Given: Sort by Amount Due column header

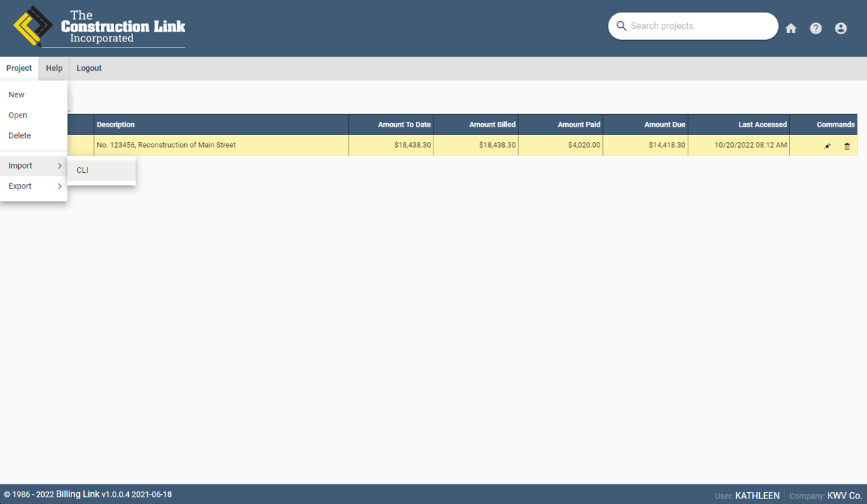Looking at the screenshot, I should 645,125.
